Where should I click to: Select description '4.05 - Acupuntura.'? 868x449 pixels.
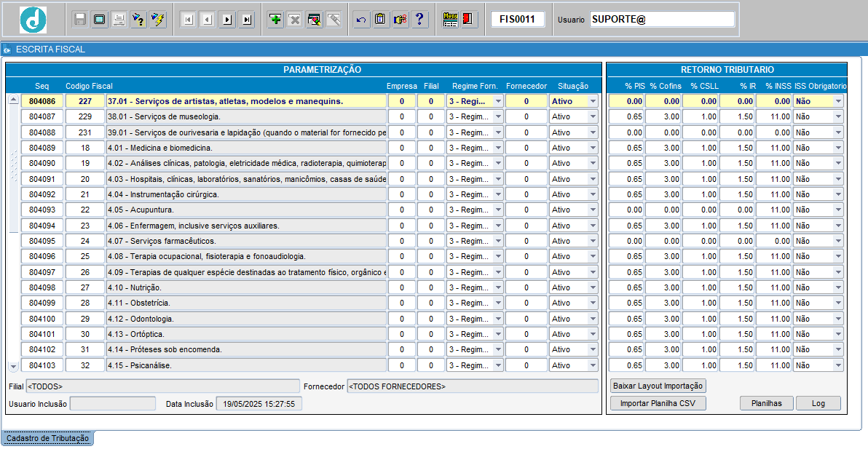246,210
